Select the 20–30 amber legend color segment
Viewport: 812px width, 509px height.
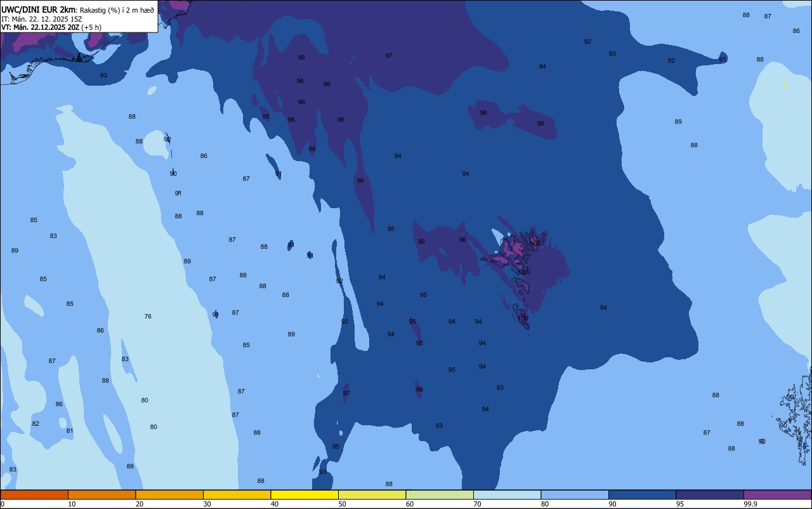point(169,494)
